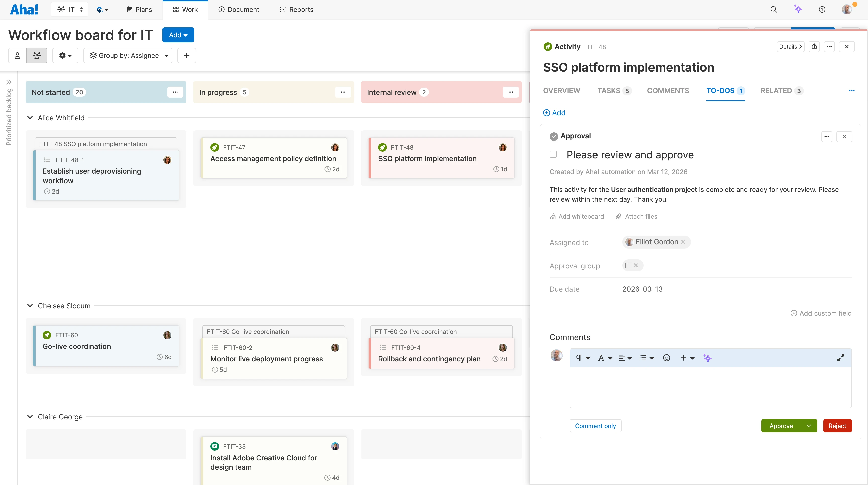Expand the comment editor to full screen
868x485 pixels.
click(x=841, y=358)
